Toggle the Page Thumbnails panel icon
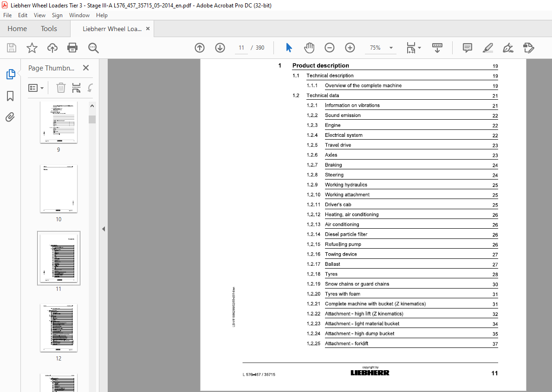This screenshot has height=392, width=552. click(11, 74)
